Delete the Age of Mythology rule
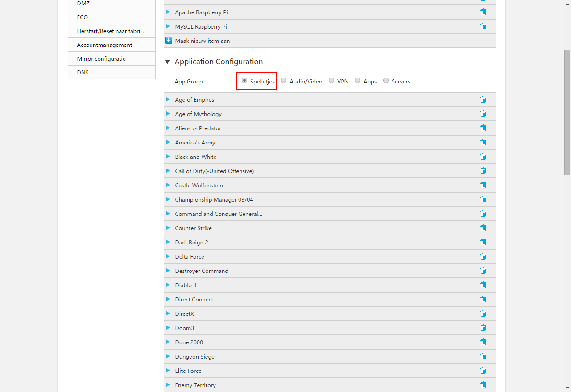 pos(483,114)
